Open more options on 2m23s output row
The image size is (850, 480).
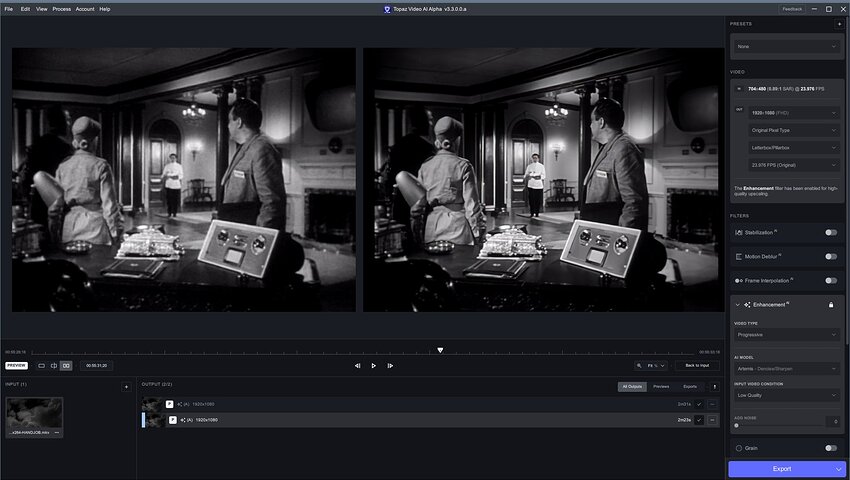tap(712, 420)
